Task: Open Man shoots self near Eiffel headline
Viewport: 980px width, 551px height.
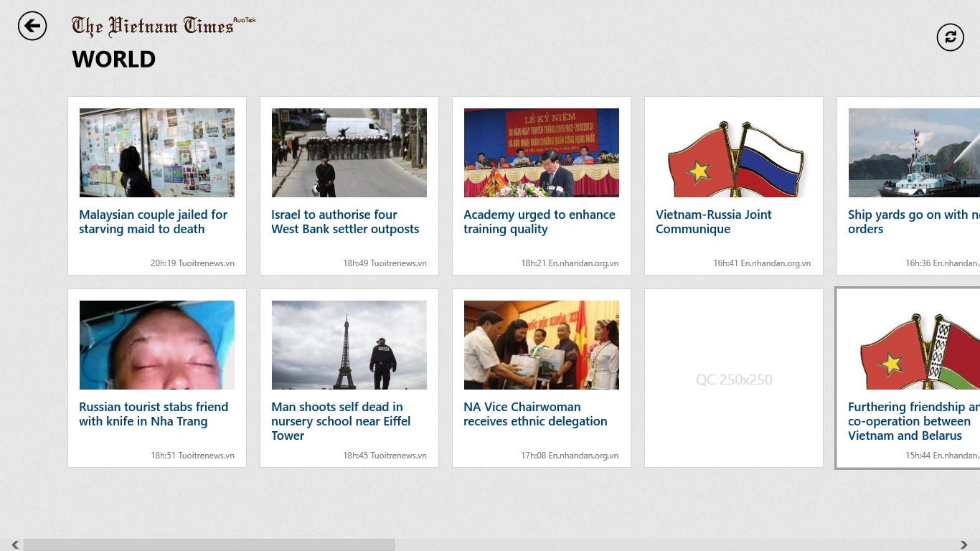Action: 341,421
